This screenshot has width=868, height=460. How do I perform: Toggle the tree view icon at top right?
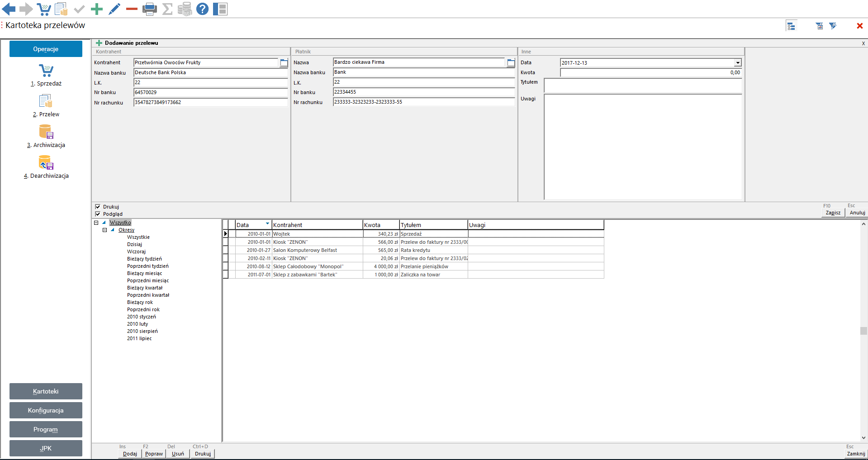791,26
